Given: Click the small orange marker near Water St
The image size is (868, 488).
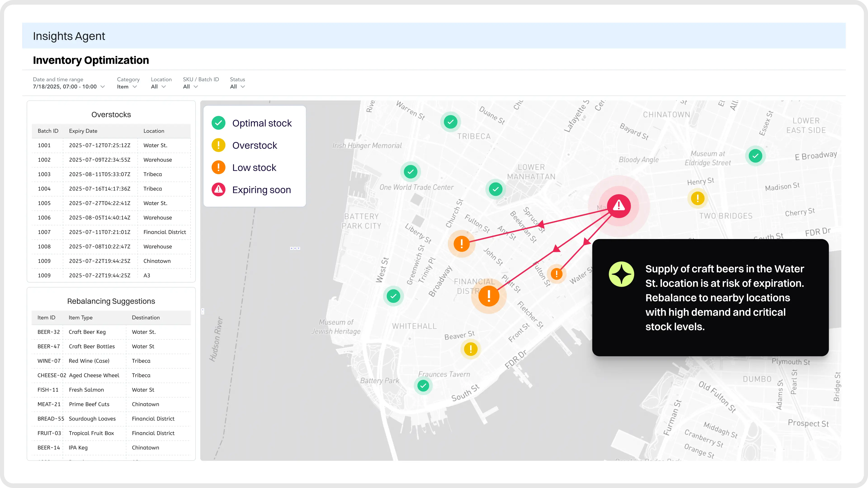Looking at the screenshot, I should 556,274.
